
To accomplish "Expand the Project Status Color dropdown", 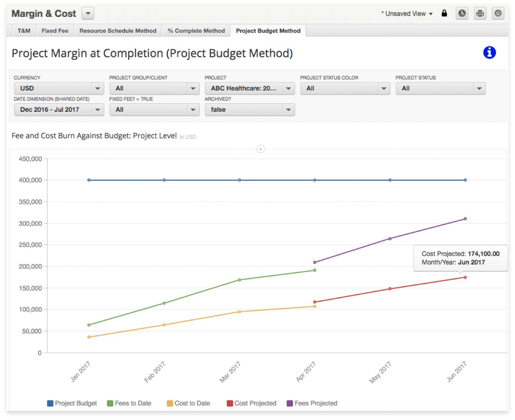I will pyautogui.click(x=345, y=88).
